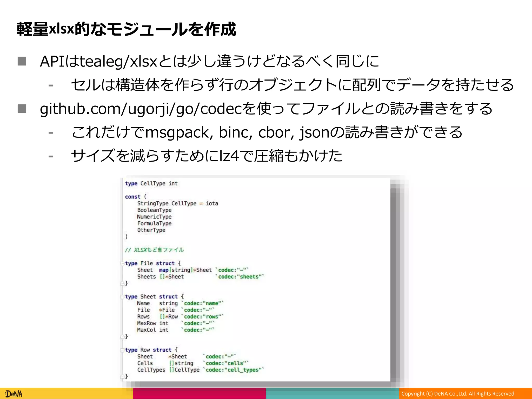Collapse the Row struct fold marker
Viewport: 532px width, 399px height.
[x=123, y=350]
